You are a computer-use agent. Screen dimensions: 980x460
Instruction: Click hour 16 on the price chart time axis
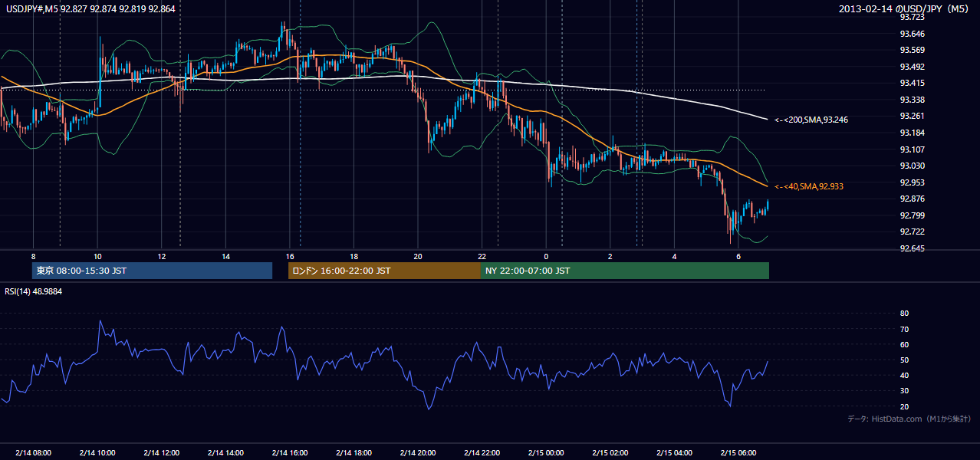click(289, 256)
